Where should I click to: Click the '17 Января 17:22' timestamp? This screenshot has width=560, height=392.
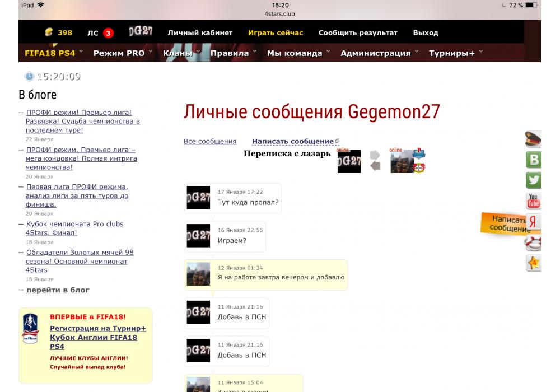point(240,192)
